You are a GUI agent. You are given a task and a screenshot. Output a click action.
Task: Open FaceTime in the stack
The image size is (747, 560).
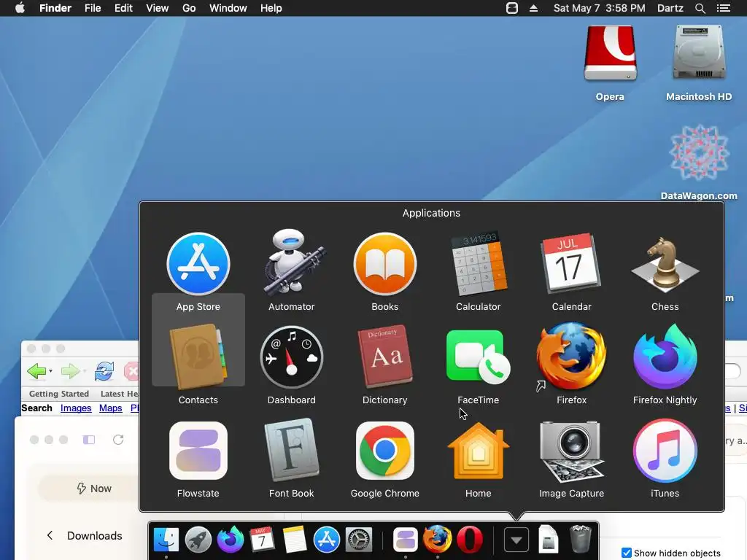tap(479, 357)
